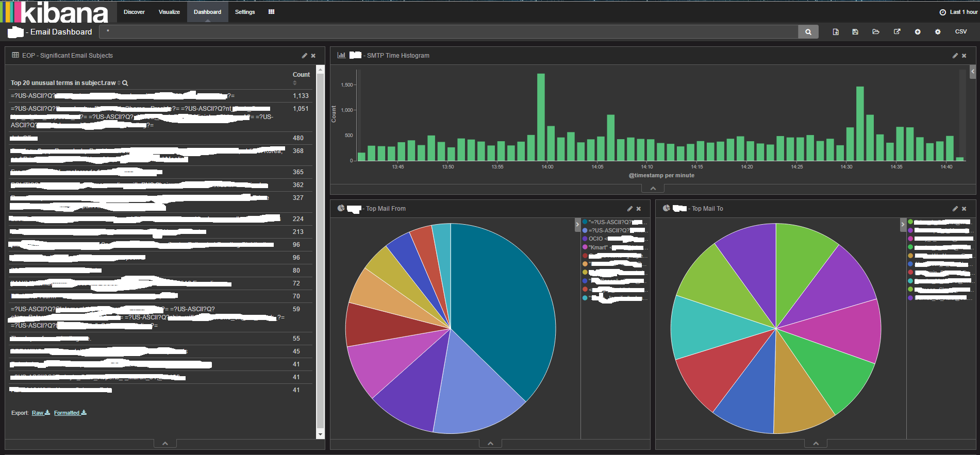Open the Discover tab
980x455 pixels.
pos(134,12)
